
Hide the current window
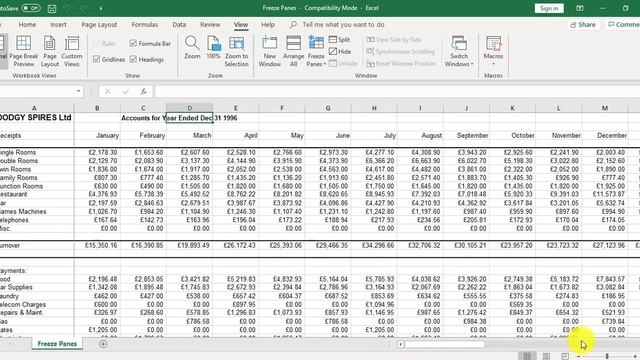[x=340, y=51]
